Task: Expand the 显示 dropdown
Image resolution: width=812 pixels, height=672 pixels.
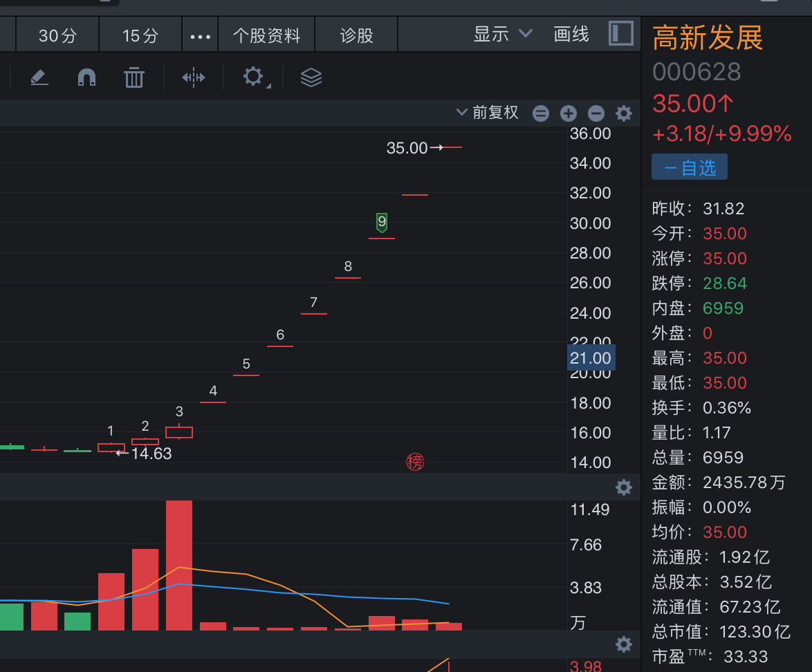Action: tap(502, 34)
